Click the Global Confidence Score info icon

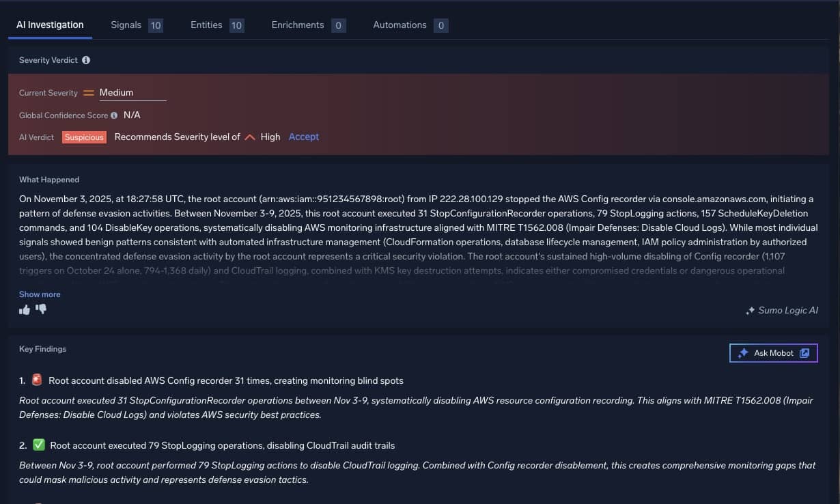(x=113, y=115)
